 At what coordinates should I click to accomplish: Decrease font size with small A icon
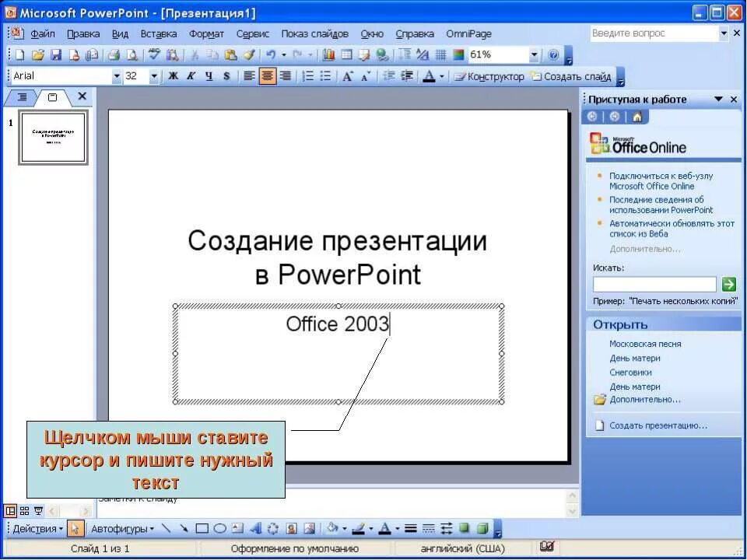point(366,76)
